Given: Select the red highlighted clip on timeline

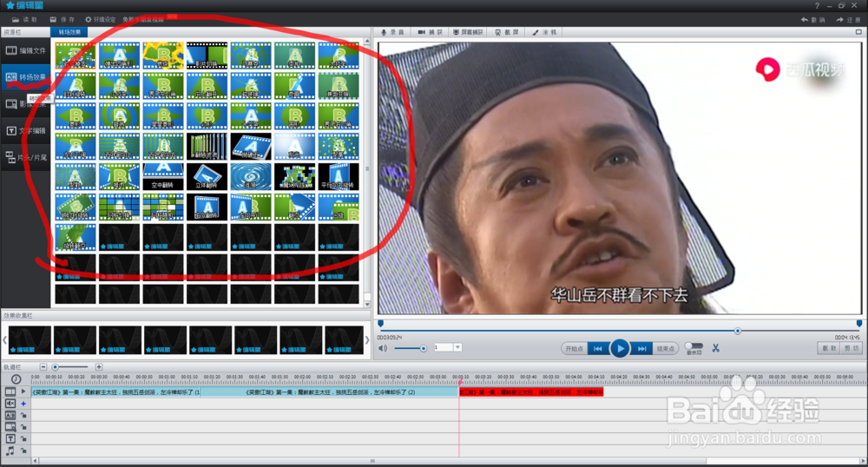Looking at the screenshot, I should [x=531, y=391].
